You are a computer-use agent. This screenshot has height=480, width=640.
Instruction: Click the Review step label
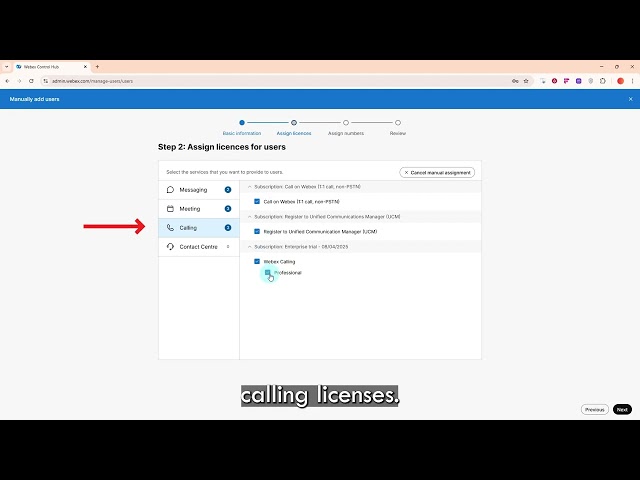tap(398, 133)
